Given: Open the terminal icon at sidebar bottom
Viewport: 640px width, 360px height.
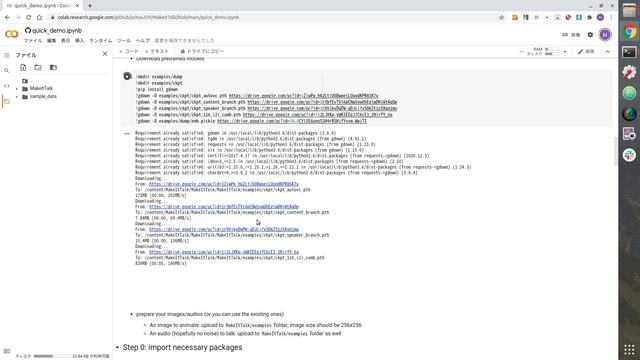Looking at the screenshot, I should 7,351.
